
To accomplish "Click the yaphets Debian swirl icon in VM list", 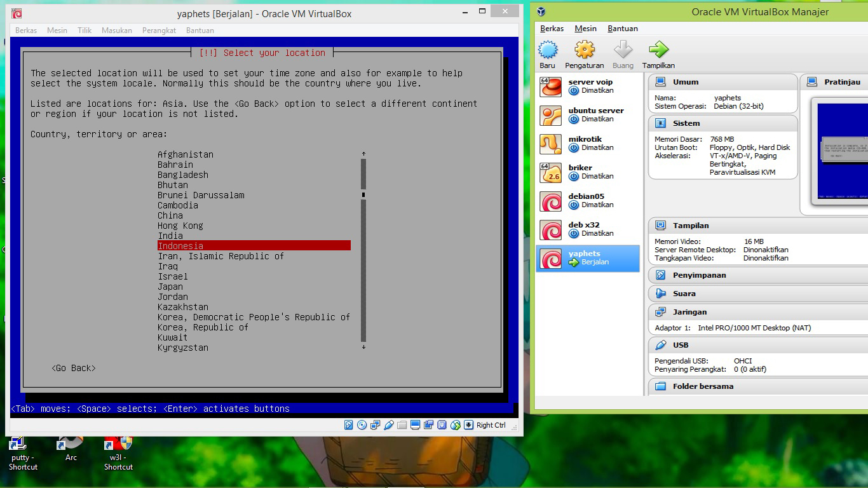I will (x=551, y=259).
